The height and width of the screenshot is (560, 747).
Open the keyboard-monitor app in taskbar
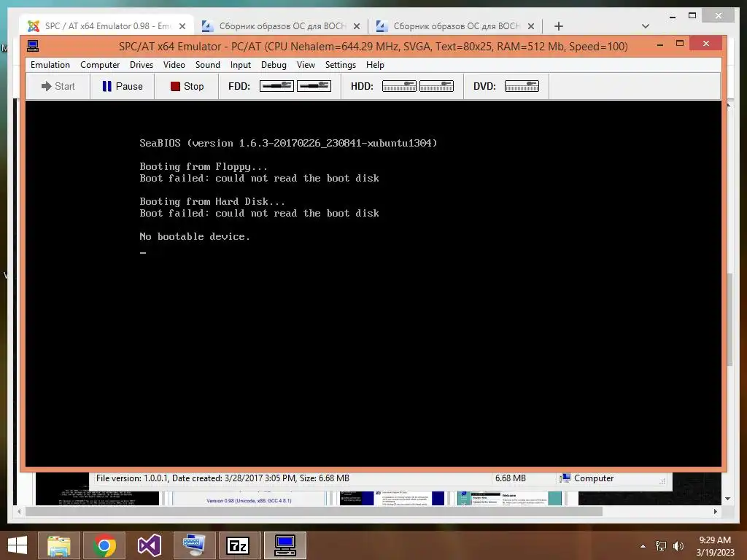(x=194, y=545)
